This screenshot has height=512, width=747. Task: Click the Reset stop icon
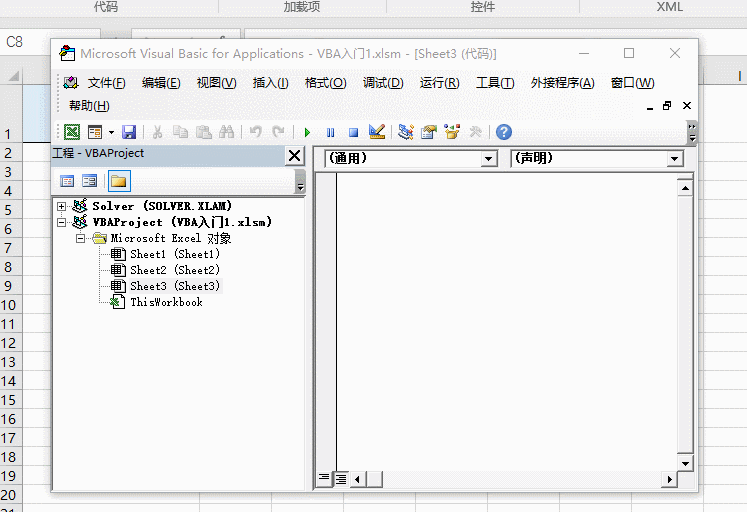(353, 132)
